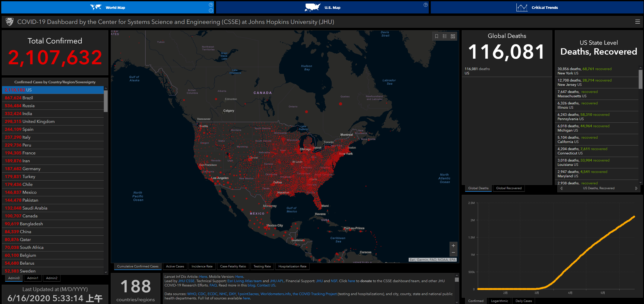
Task: Open the map legend list icon
Action: 445,36
